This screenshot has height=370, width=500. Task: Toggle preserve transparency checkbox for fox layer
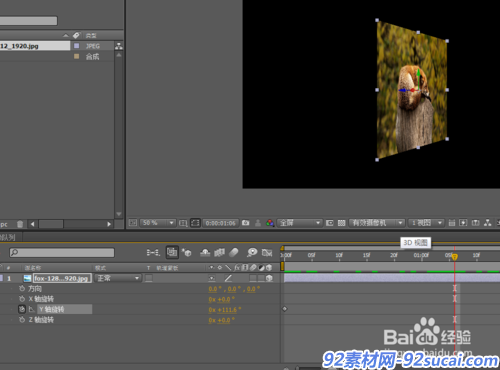(149, 278)
